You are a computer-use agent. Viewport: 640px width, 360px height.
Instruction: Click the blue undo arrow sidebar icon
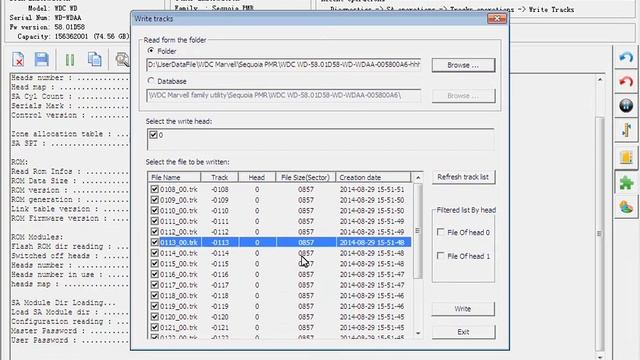[626, 58]
